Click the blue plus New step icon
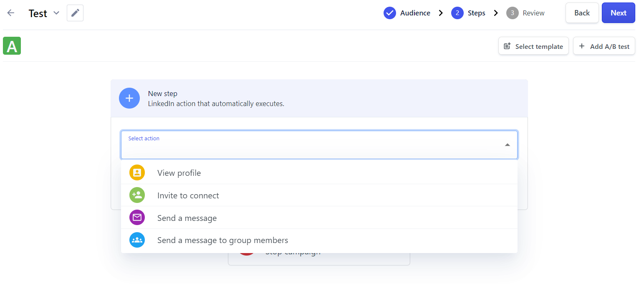This screenshot has width=644, height=304. click(x=129, y=98)
